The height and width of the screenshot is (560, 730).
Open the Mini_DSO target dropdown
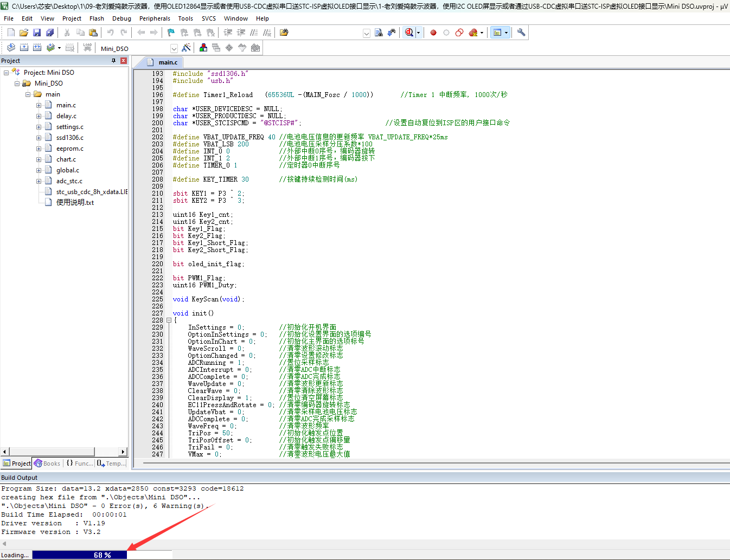point(174,48)
